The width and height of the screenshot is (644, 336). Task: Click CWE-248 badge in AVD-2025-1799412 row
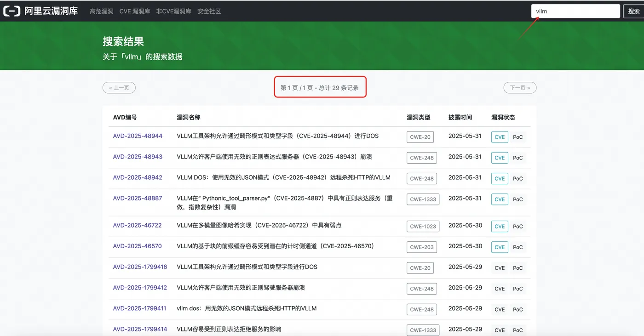[x=422, y=288]
